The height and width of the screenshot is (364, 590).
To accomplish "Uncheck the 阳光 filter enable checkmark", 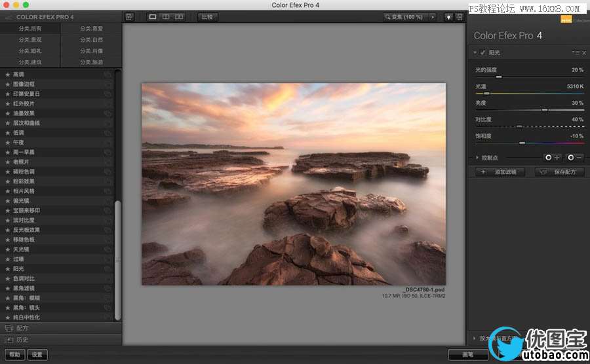I will coord(482,52).
